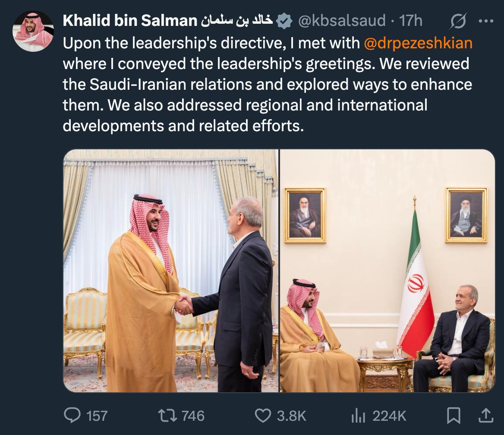Open Khalid bin Salman's profile avatar
The height and width of the screenshot is (435, 504).
pos(33,31)
